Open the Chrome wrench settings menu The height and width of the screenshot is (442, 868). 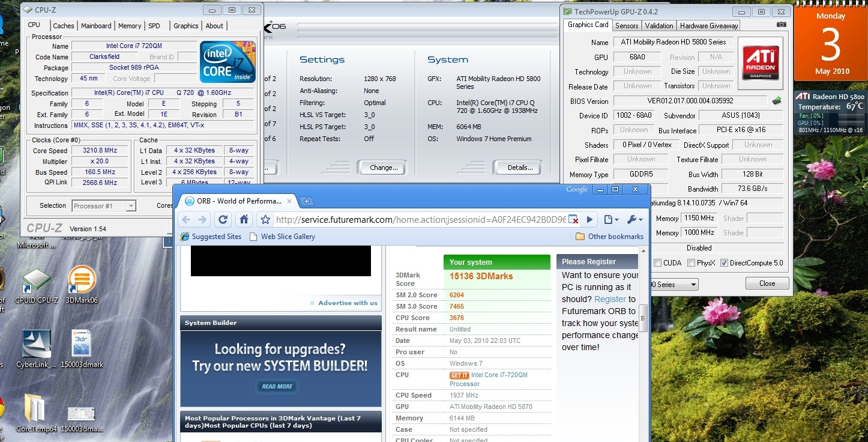(x=636, y=220)
